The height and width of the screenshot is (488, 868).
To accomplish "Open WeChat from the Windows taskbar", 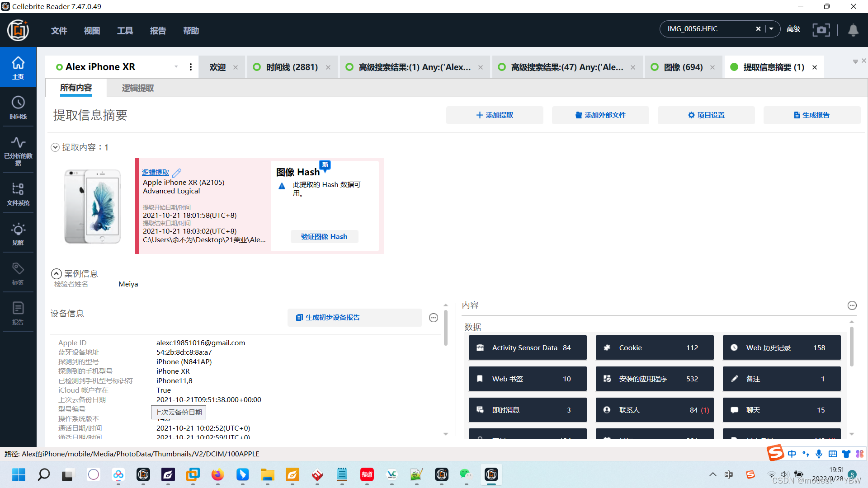I will [x=466, y=474].
